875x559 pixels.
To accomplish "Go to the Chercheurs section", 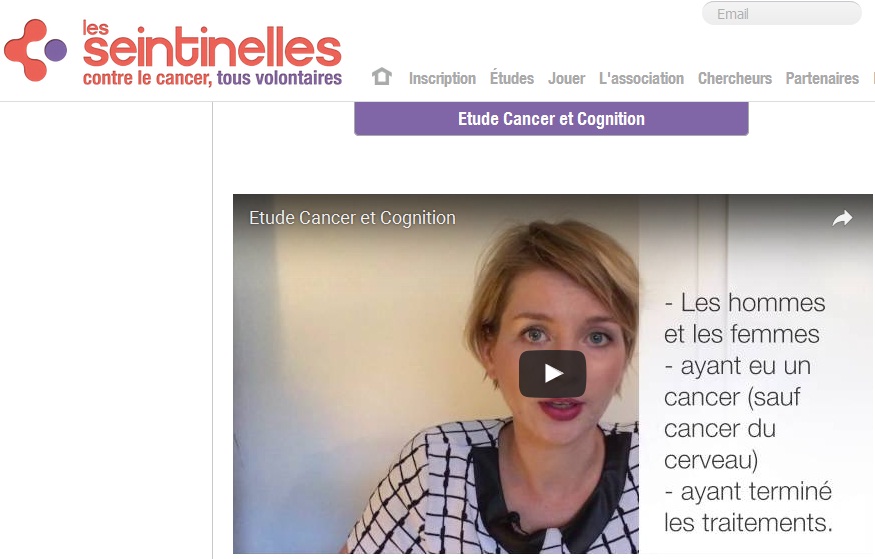I will click(734, 78).
